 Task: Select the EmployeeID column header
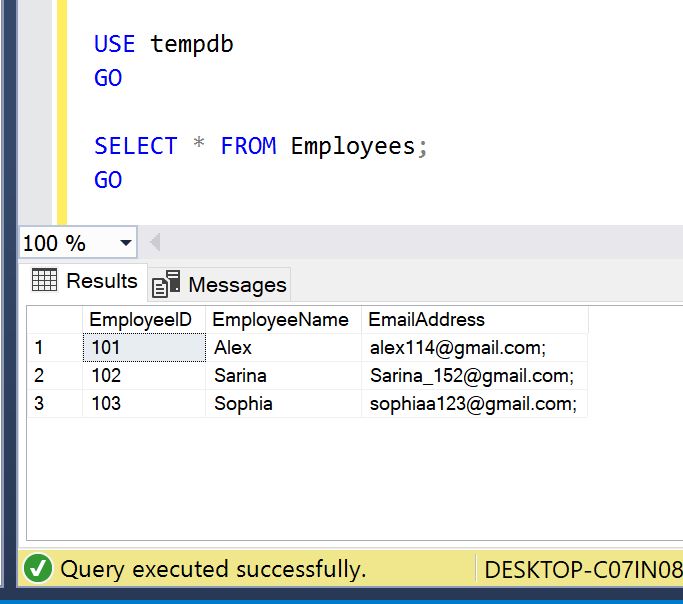140,320
